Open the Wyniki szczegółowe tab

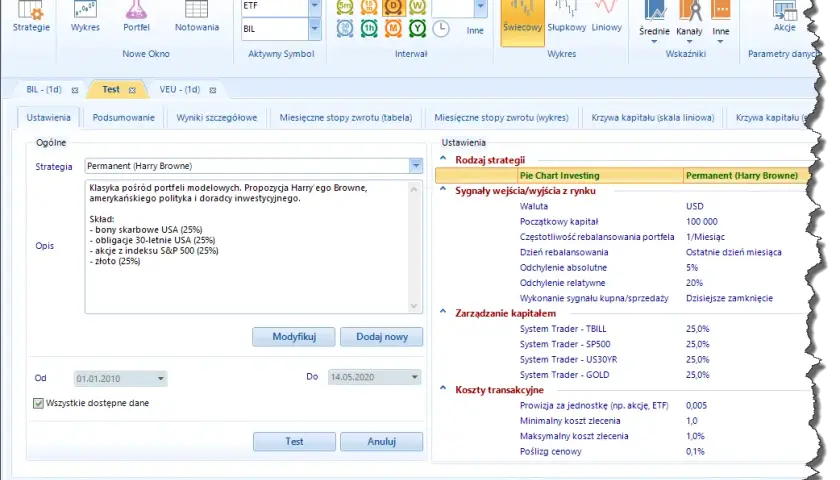pyautogui.click(x=216, y=117)
